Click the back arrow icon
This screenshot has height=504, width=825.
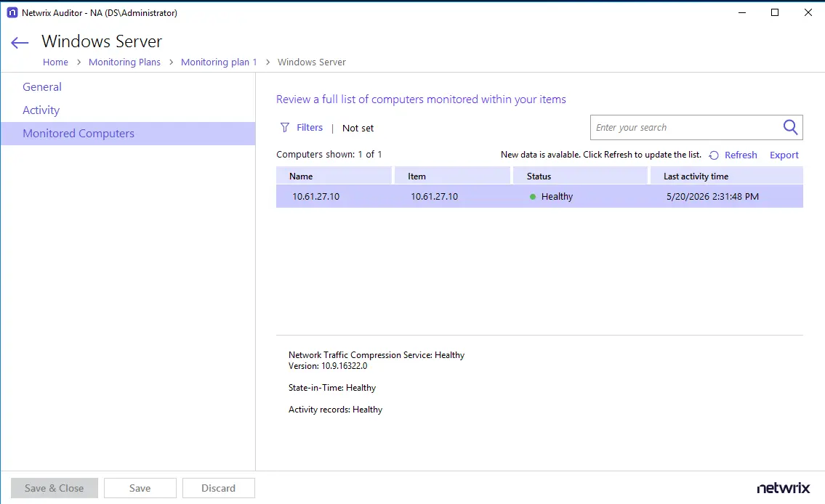[x=20, y=43]
